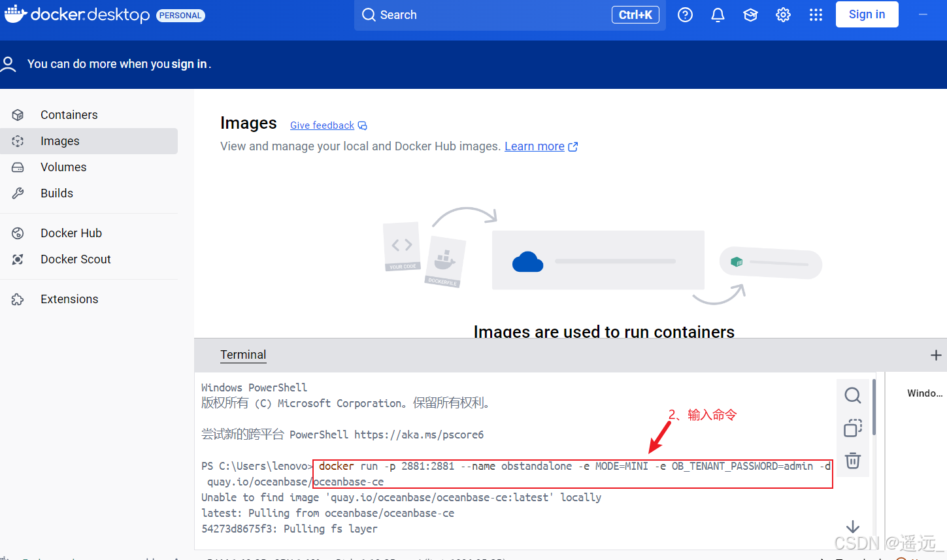
Task: Click the Extensions puzzle icon
Action: (18, 299)
